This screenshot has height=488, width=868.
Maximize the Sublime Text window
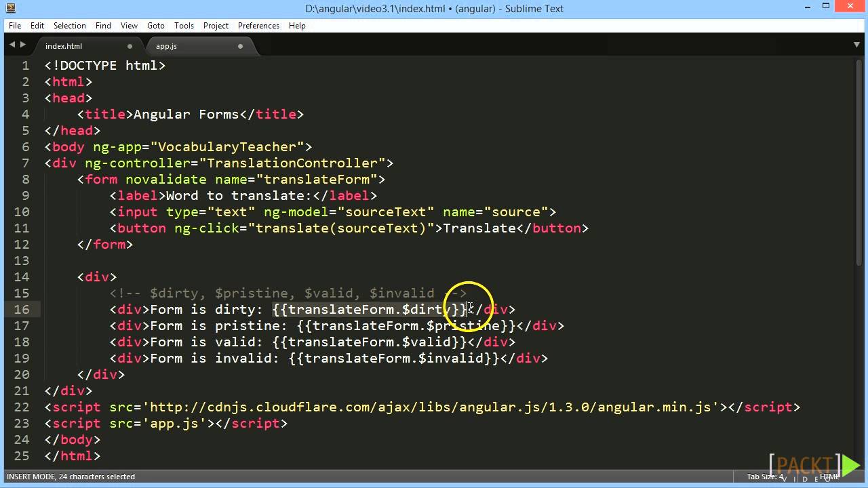(826, 7)
